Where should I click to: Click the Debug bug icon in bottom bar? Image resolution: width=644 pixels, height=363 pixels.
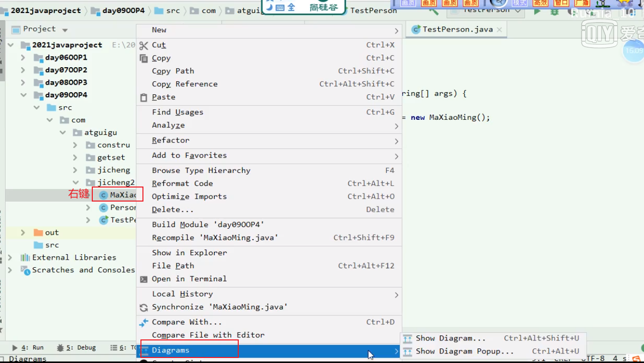point(60,347)
